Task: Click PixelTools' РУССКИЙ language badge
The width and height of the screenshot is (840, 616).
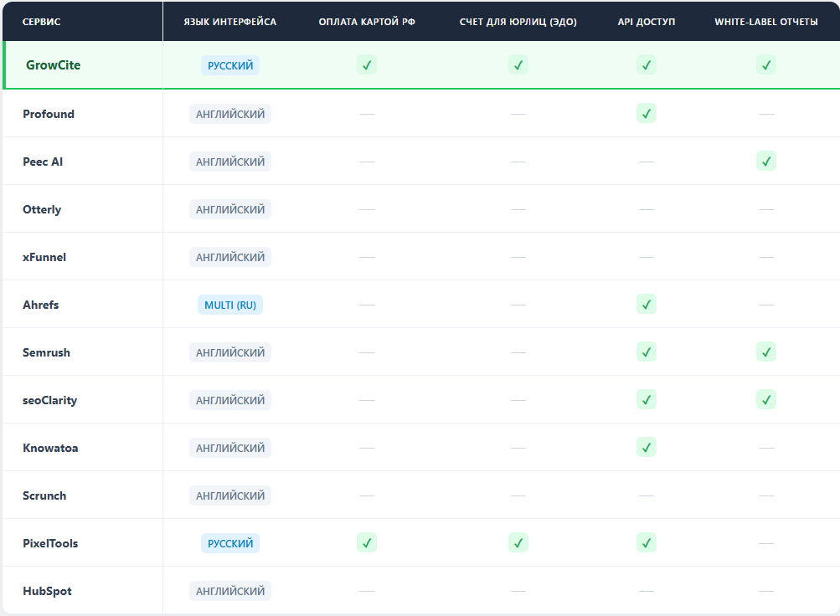Action: click(x=230, y=543)
